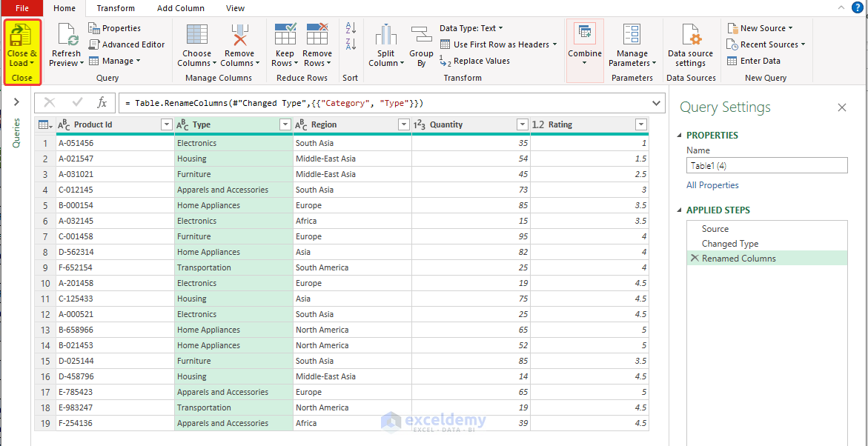Select the Type column header

coord(233,125)
